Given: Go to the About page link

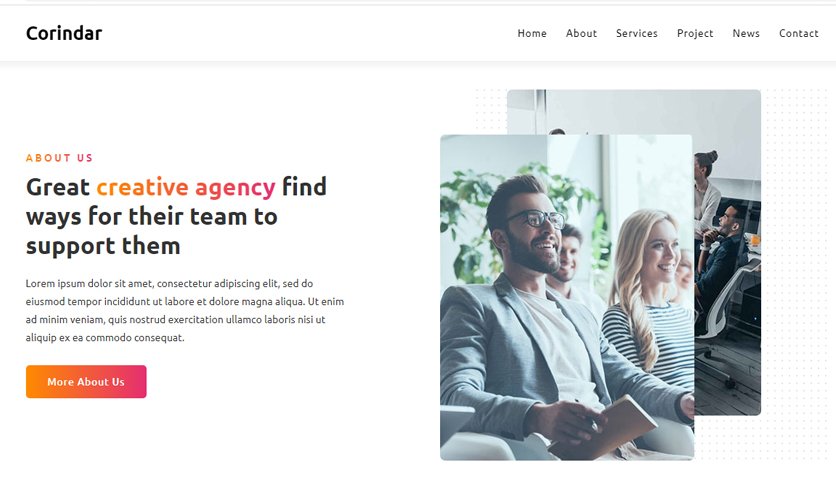Looking at the screenshot, I should (581, 33).
